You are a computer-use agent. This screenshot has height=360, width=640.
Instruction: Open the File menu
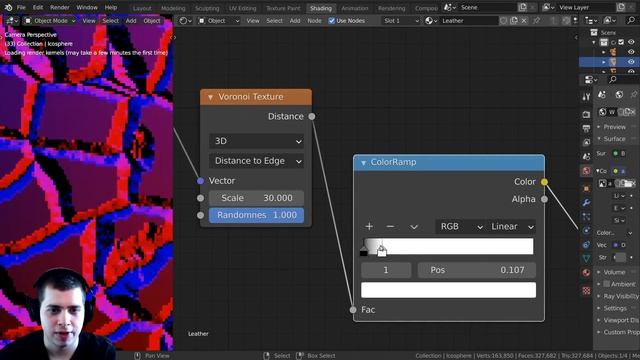coord(21,7)
